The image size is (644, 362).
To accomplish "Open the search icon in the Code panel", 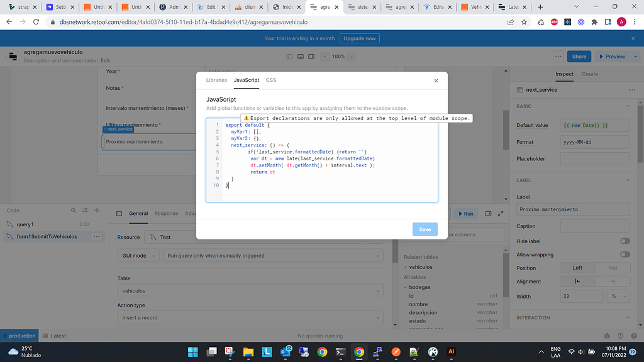I will coord(74,211).
